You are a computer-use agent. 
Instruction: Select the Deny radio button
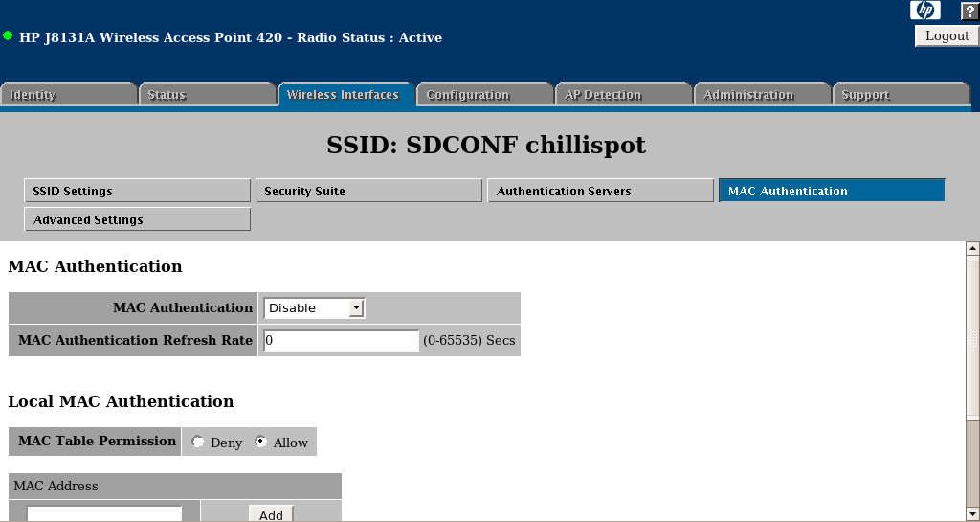(x=198, y=443)
